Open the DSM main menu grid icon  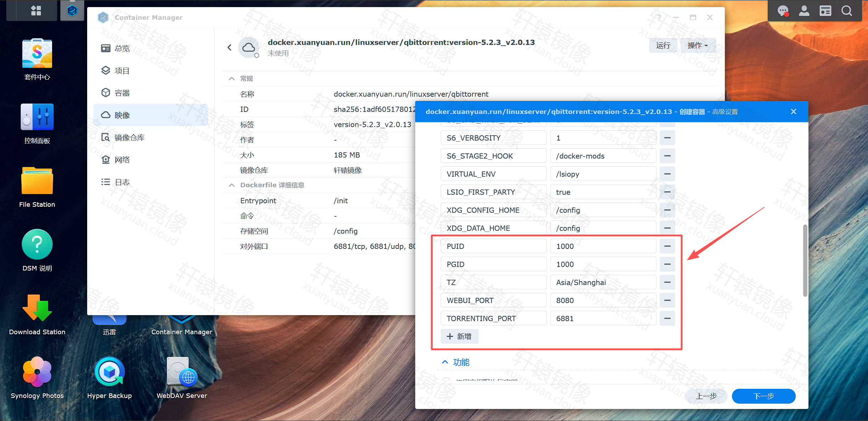[36, 11]
